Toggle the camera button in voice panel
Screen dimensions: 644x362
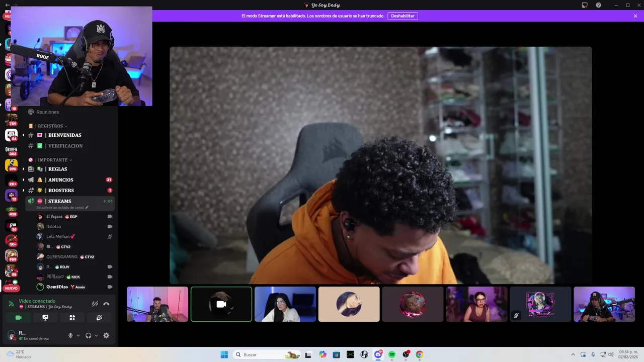click(18, 317)
